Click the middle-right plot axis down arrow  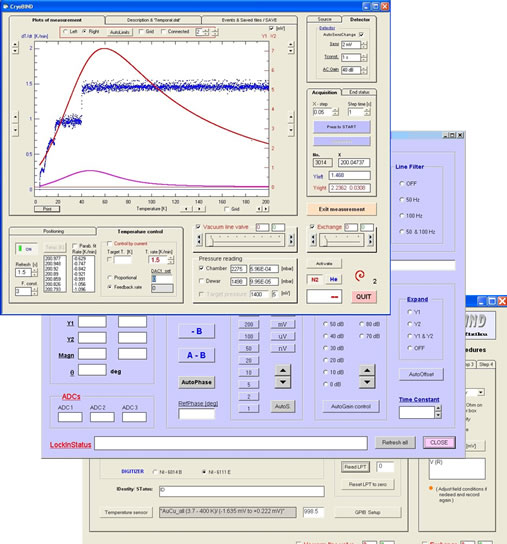(x=291, y=130)
